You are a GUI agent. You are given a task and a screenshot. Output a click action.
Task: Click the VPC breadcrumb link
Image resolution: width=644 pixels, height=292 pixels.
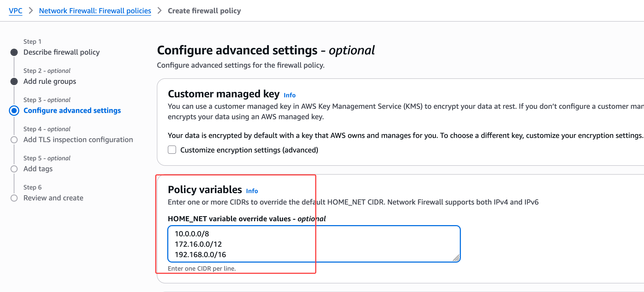[15, 11]
